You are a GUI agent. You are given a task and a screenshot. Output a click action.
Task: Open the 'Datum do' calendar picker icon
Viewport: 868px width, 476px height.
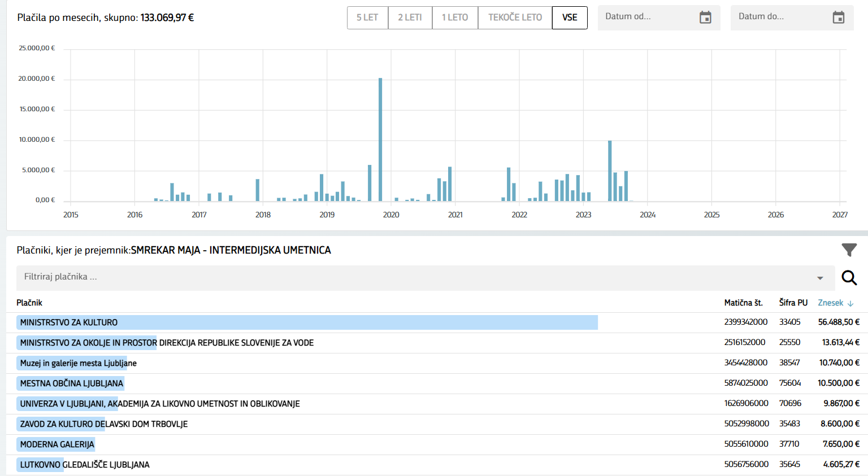838,18
